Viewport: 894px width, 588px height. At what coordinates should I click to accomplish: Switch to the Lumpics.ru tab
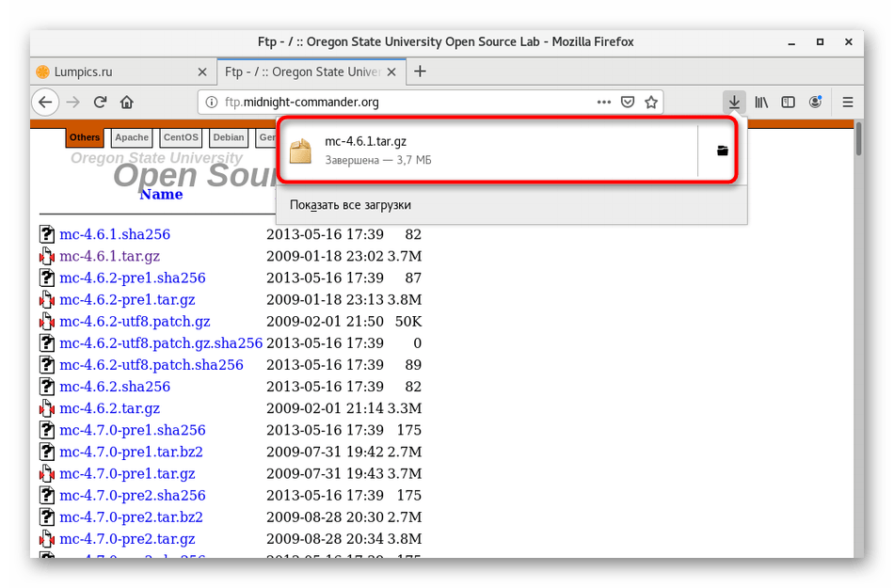(x=113, y=72)
